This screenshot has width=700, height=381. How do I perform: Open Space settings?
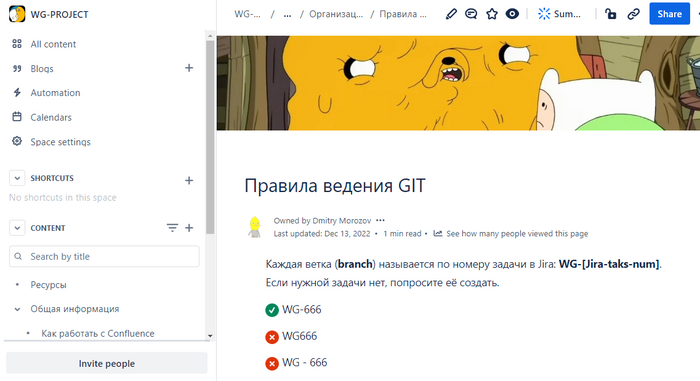60,142
